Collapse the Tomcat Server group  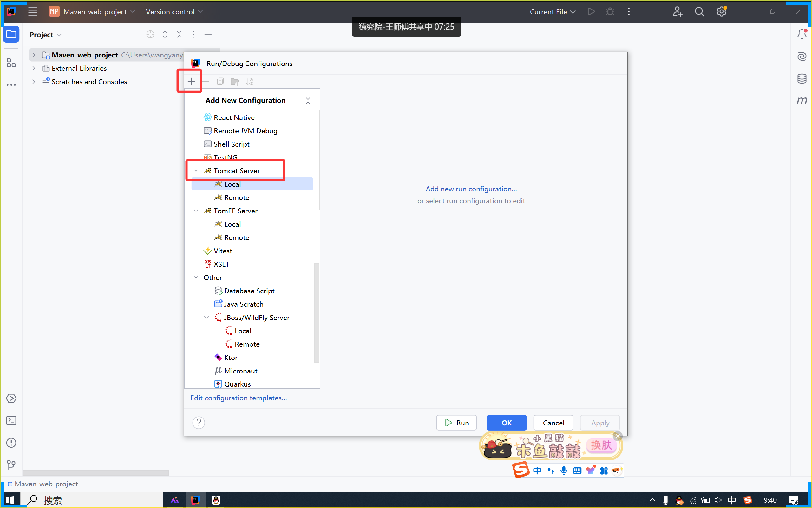coord(196,171)
